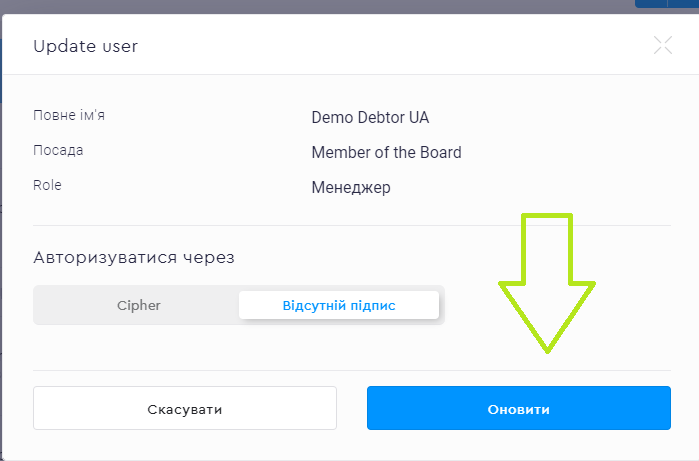Confirm changes with Оновити button
Viewport: 699px width, 461px height.
point(518,408)
